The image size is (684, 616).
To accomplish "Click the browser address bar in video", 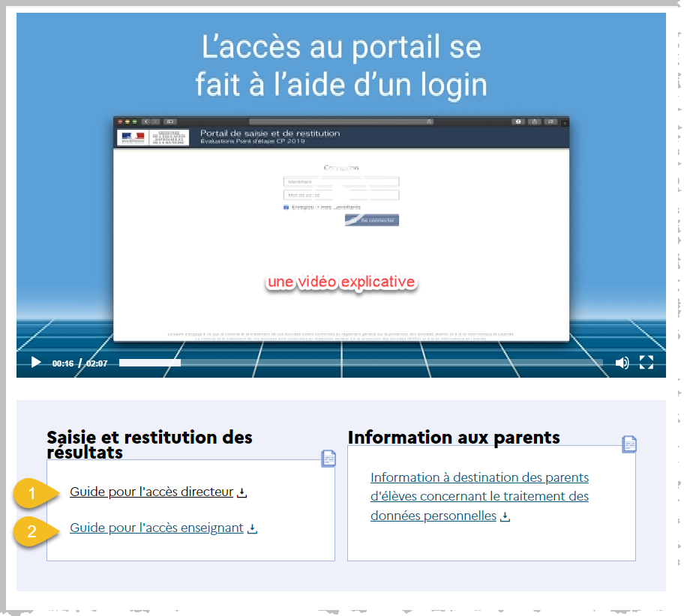I will click(341, 121).
